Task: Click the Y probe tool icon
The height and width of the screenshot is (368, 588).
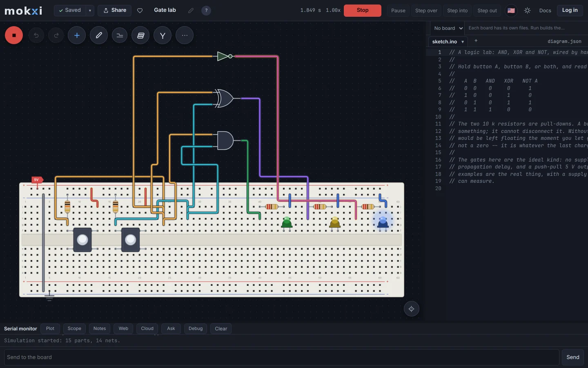Action: 163,35
